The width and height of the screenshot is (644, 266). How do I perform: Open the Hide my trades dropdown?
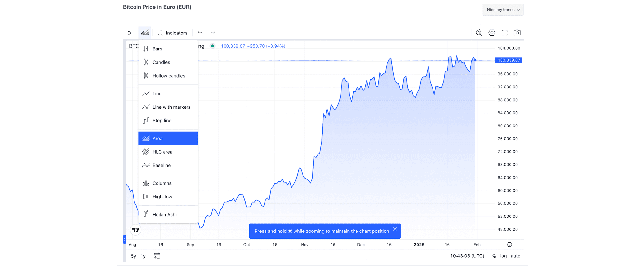coord(503,10)
